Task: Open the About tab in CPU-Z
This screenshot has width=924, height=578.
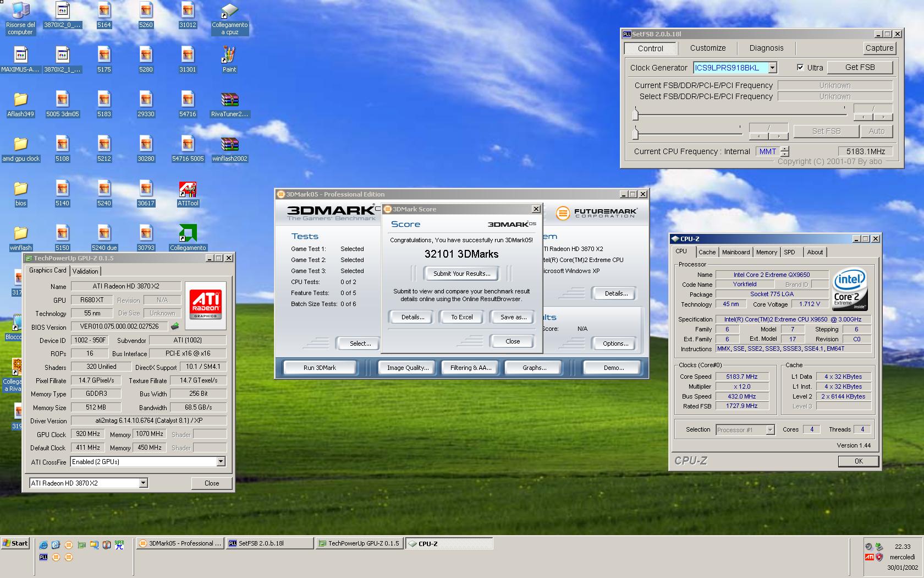Action: (815, 252)
